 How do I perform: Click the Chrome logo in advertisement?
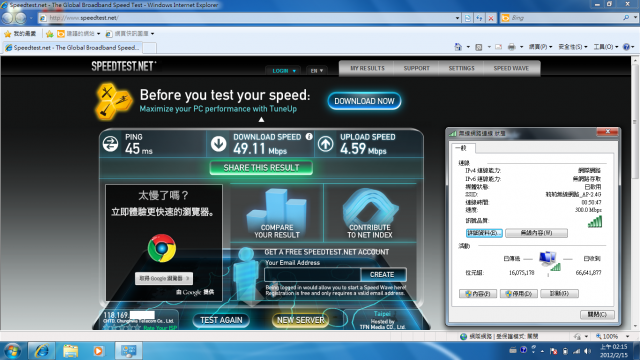162,248
